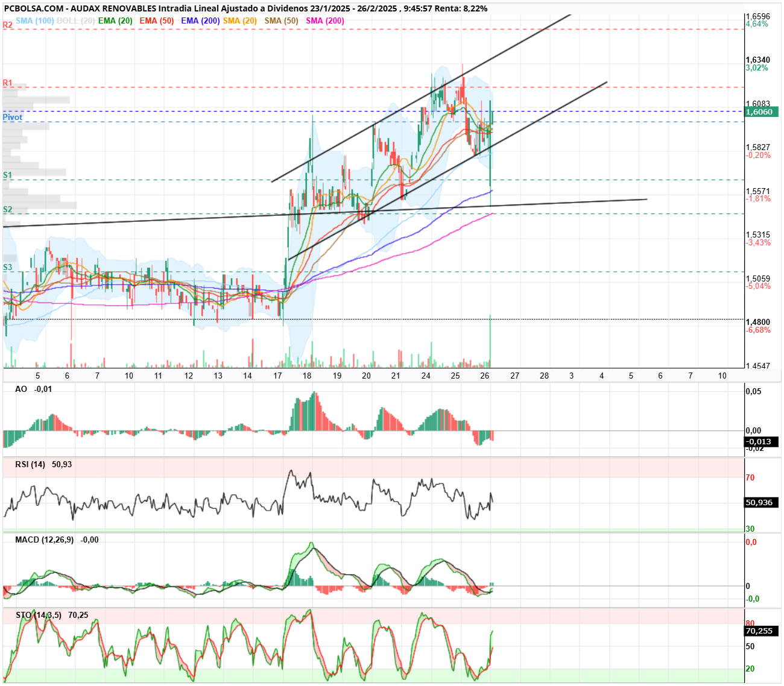Viewport: 784px width, 686px height.
Task: Click the stochastic 20 level label
Action: click(750, 669)
